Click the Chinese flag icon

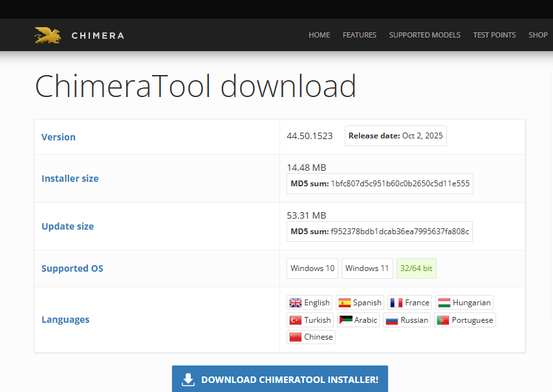click(x=295, y=336)
